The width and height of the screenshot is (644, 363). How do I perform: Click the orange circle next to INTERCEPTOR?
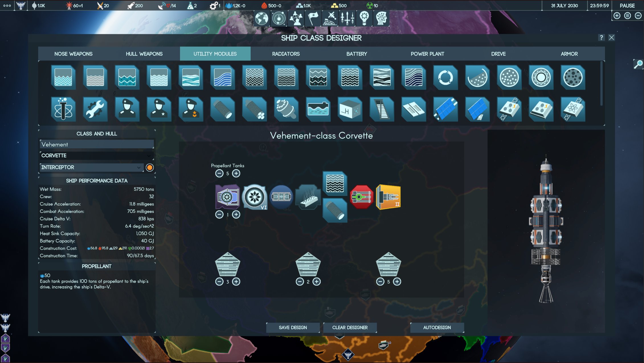coord(150,167)
